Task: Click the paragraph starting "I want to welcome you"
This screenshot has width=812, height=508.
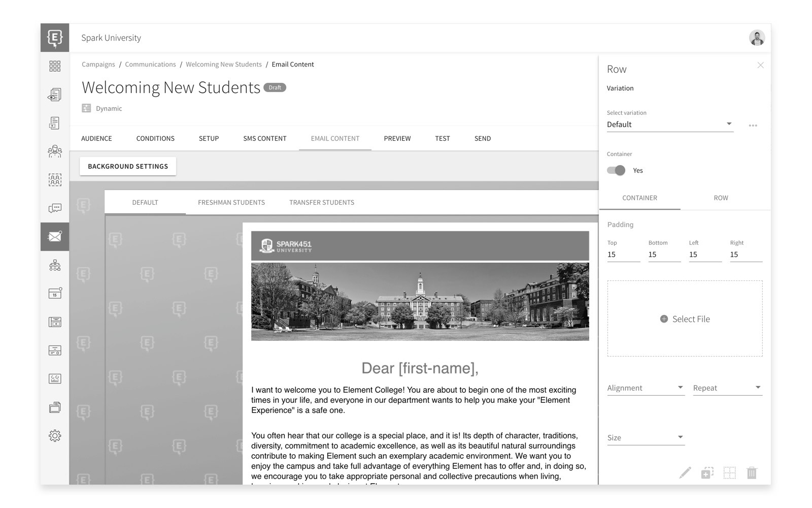Action: 414,400
